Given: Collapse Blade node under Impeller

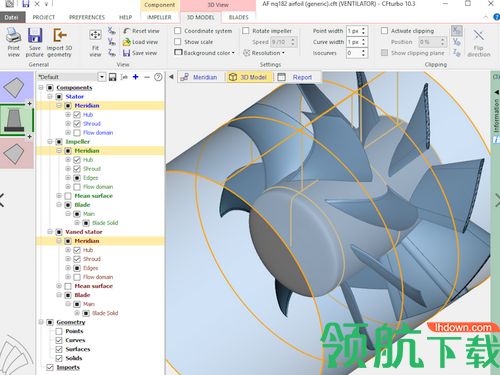Looking at the screenshot, I should point(59,205).
